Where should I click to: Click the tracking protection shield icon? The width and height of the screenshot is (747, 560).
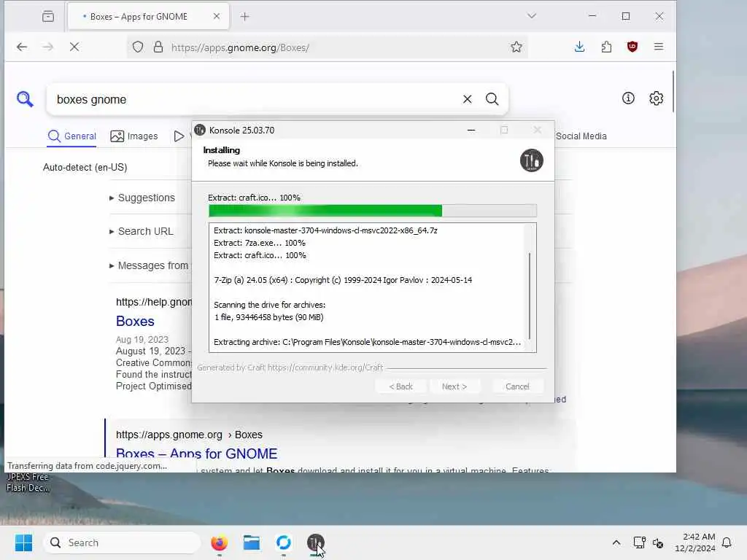pyautogui.click(x=138, y=47)
